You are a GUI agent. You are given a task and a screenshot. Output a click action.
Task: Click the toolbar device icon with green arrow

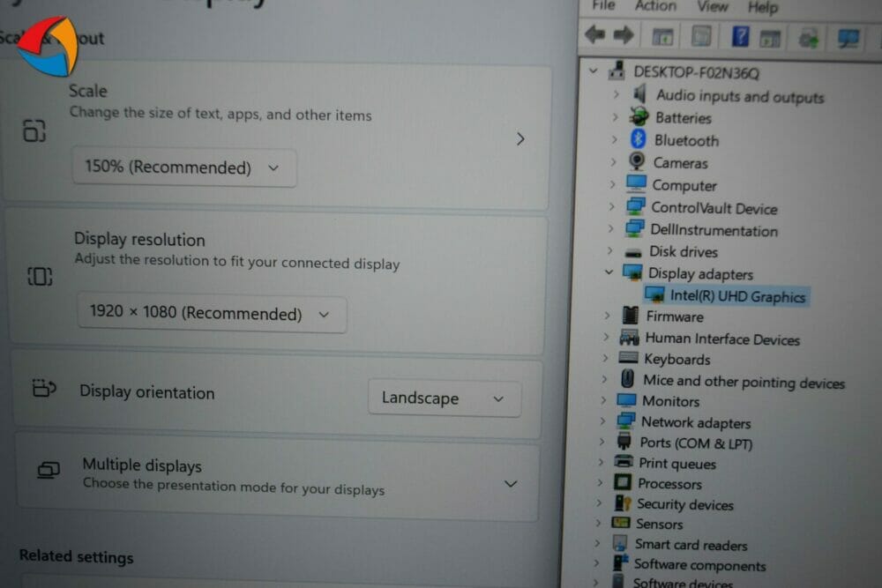coord(808,39)
